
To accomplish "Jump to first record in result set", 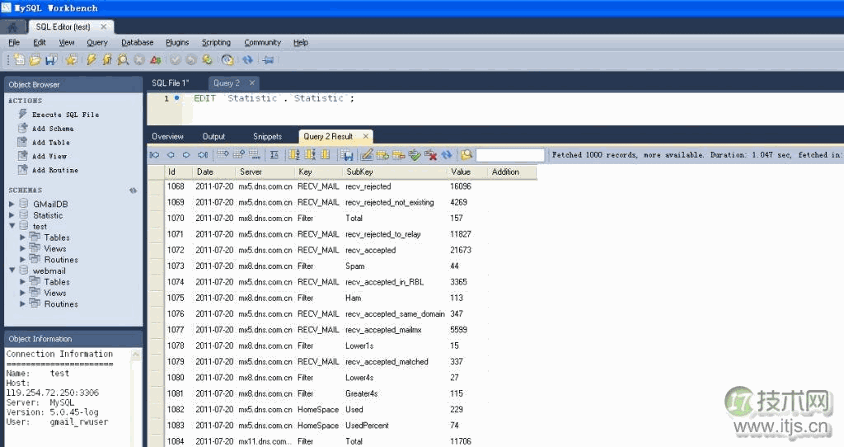I will click(154, 155).
